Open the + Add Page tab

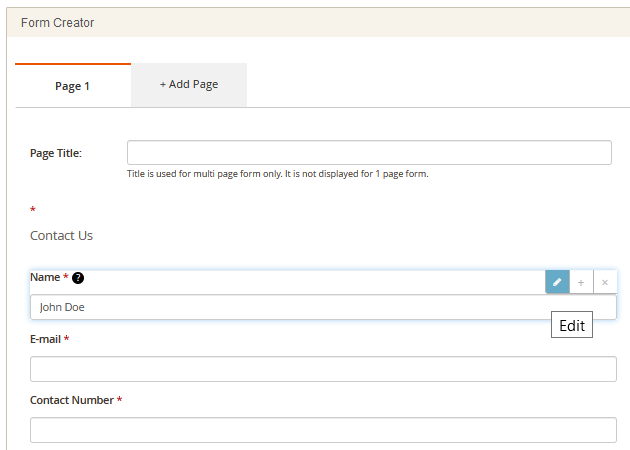[x=188, y=85]
